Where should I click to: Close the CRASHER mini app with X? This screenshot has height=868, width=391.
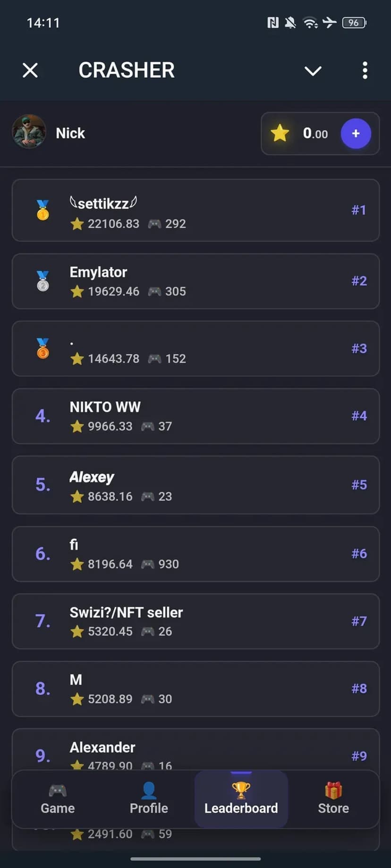30,70
